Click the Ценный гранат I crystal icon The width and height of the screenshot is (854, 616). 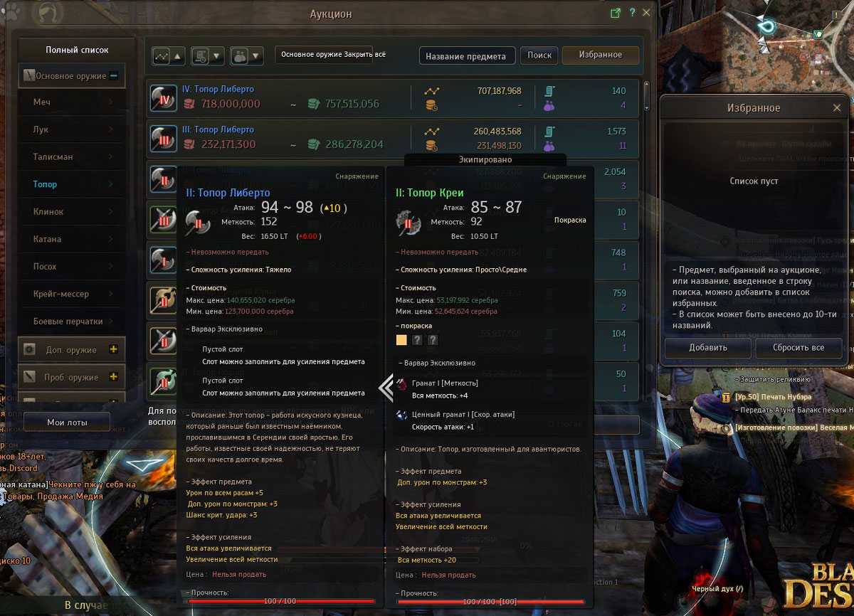[x=403, y=415]
